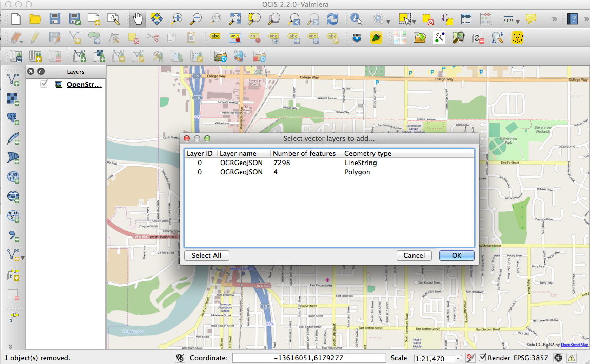Click Zoom to Selection icon
Screen dimensions: 590x364
point(255,19)
